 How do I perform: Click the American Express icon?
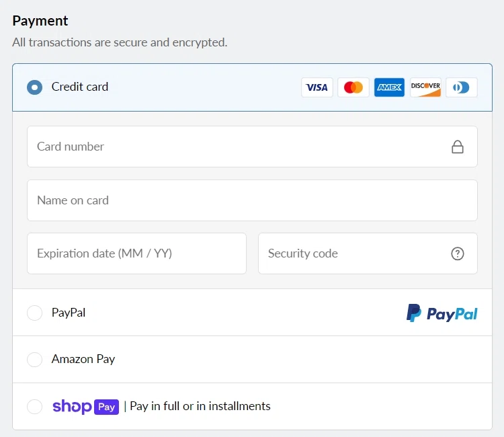tap(389, 87)
